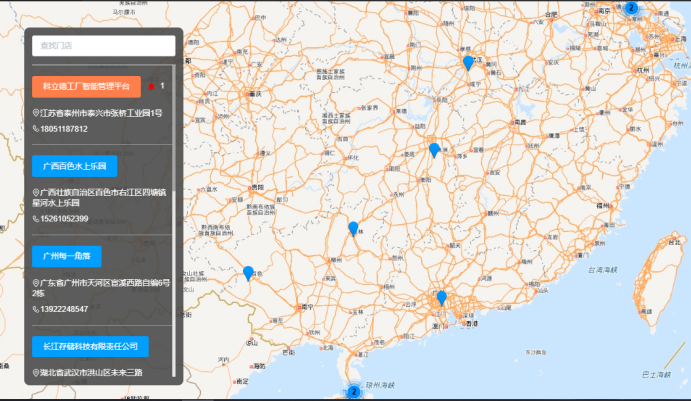Viewport: 691px width, 401px height.
Task: Select the 科立德工厂智能管理平台 store button
Action: (x=85, y=86)
